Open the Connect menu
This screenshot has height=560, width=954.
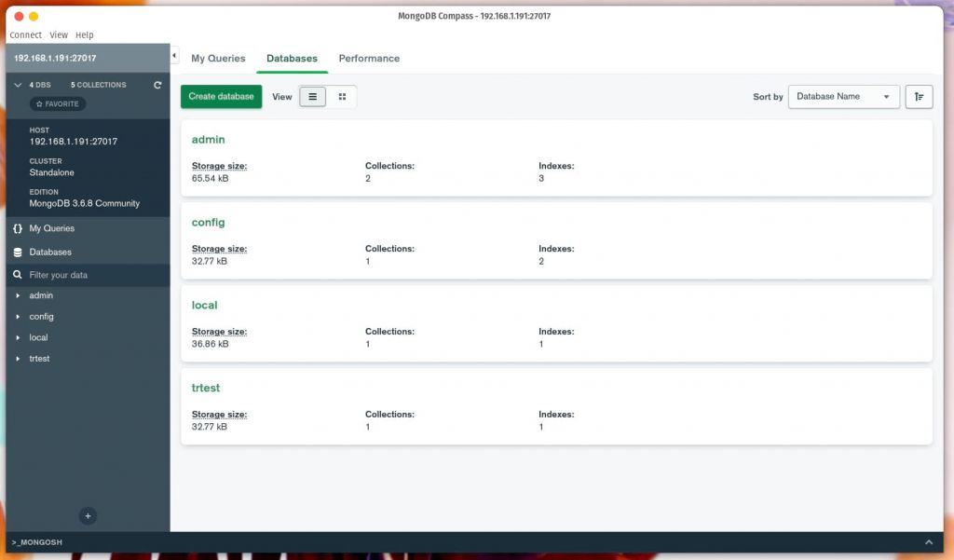pos(24,34)
